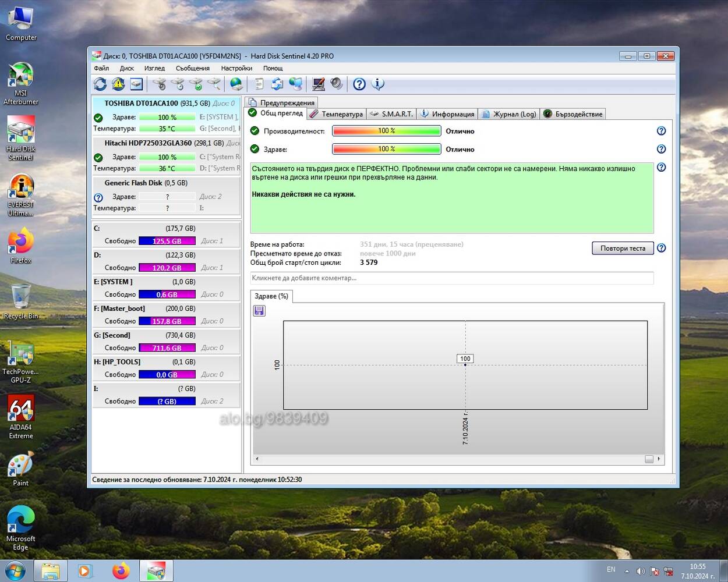This screenshot has height=582, width=728.
Task: Open the Файл menu
Action: click(x=101, y=68)
